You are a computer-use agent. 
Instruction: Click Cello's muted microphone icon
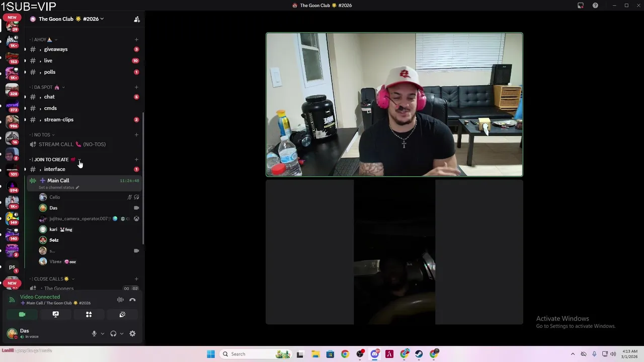129,197
